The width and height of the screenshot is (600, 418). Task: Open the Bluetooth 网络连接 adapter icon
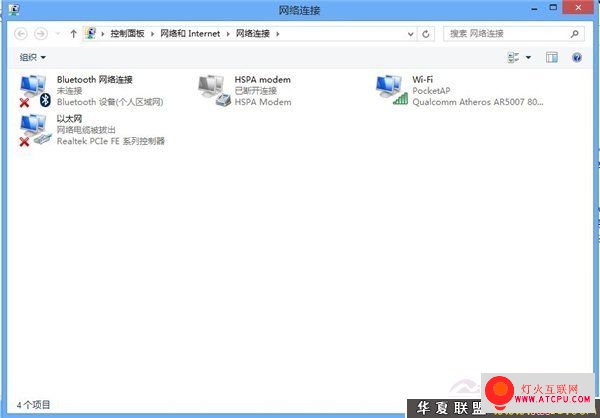click(x=35, y=91)
